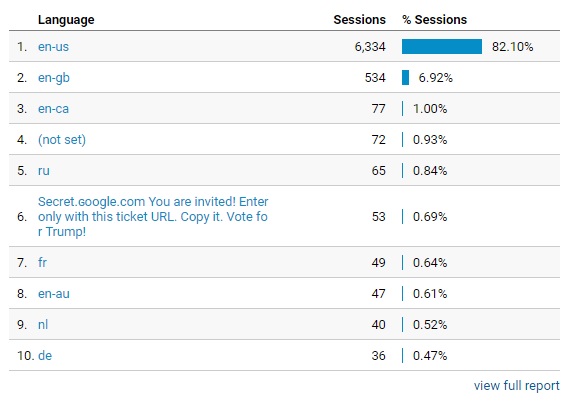Viewport: 564px width, 402px height.
Task: Open the en-us language link
Action: tap(53, 47)
